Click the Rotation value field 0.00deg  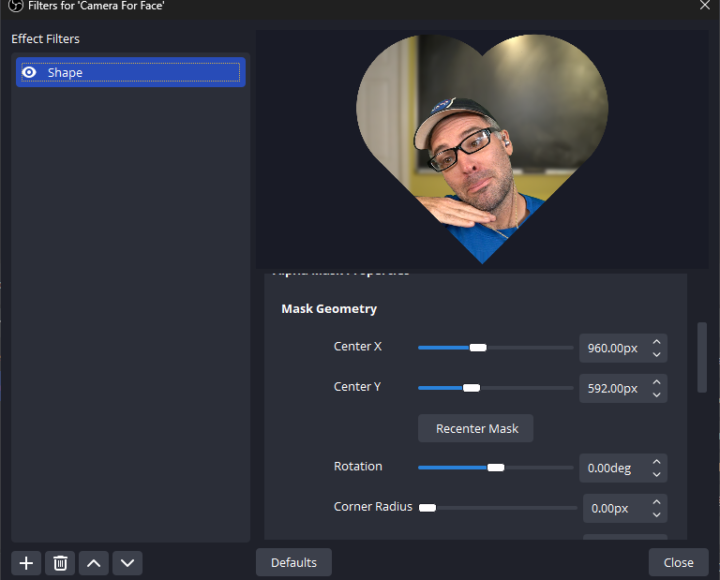(612, 467)
